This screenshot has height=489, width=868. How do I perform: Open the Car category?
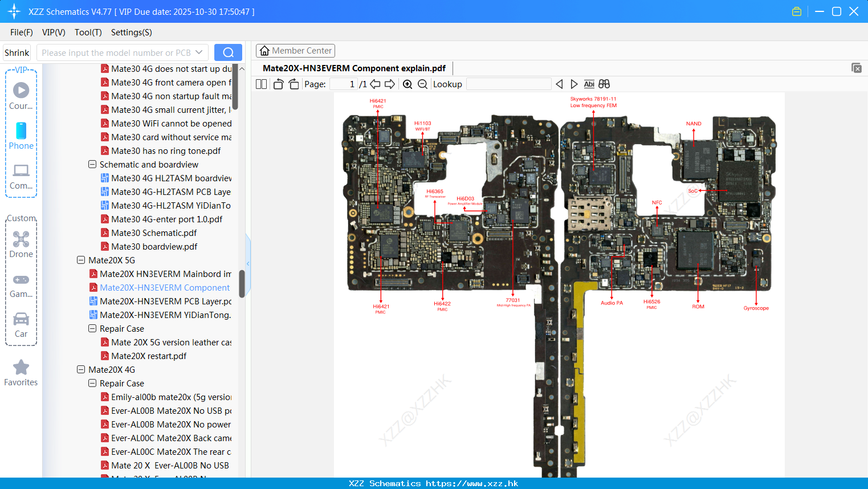21,325
